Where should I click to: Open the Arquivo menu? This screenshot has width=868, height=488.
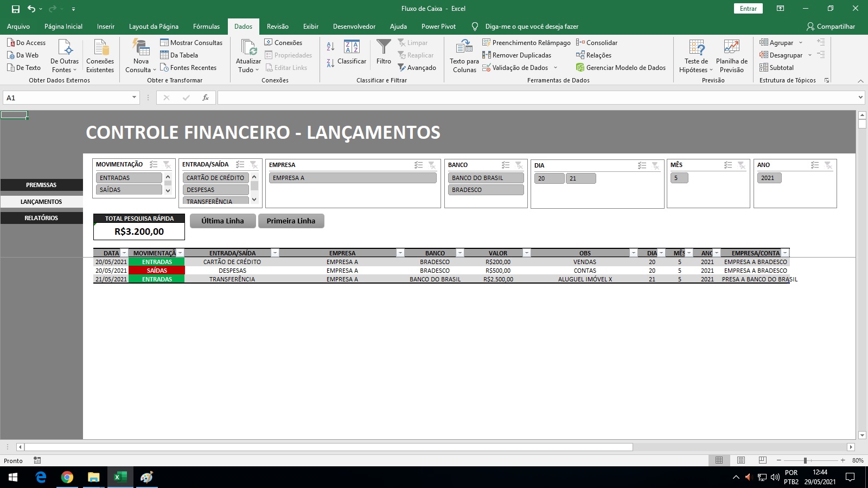(18, 26)
